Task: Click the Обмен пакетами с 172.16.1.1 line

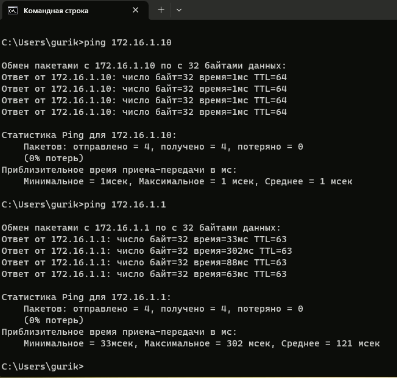Action: coord(141,228)
